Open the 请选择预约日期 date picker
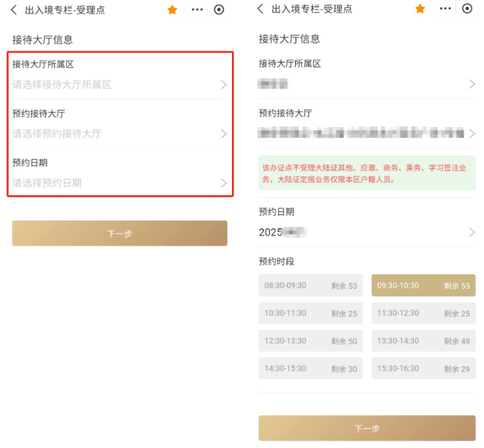484x448 pixels. point(119,183)
